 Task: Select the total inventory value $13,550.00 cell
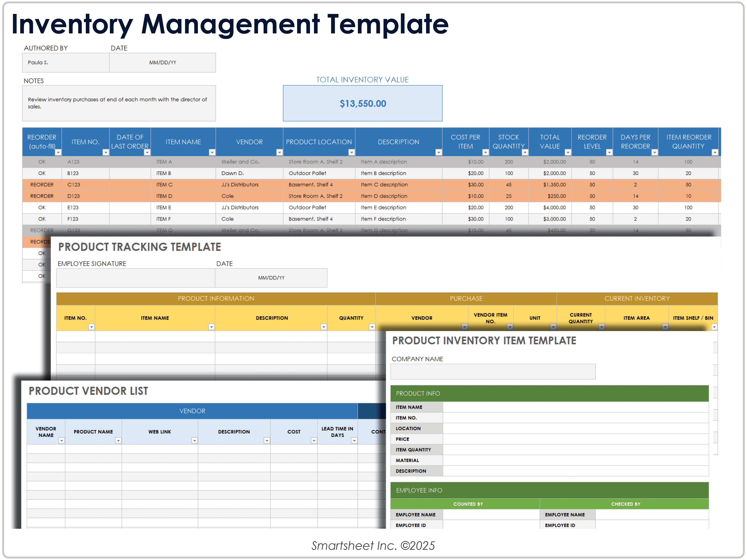click(x=363, y=103)
